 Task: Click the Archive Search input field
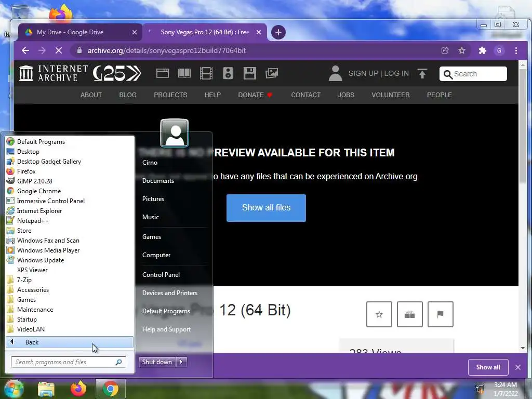[x=473, y=74]
